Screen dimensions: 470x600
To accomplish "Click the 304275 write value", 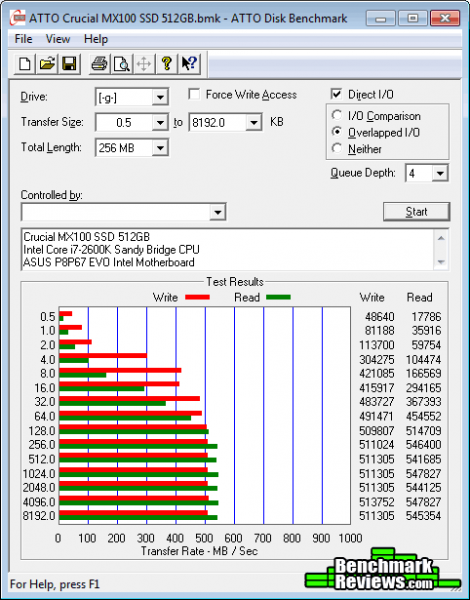I will [377, 360].
